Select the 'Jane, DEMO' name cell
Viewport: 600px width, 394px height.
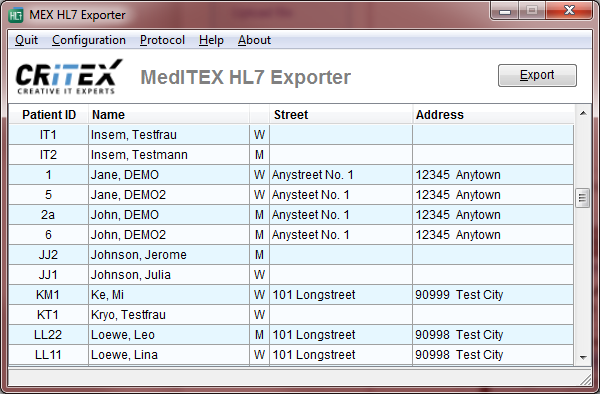pos(169,175)
